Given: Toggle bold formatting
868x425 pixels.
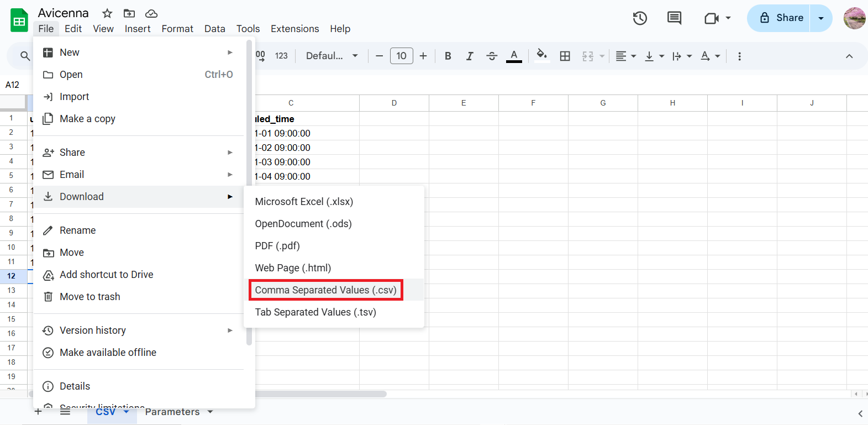Looking at the screenshot, I should pyautogui.click(x=448, y=56).
